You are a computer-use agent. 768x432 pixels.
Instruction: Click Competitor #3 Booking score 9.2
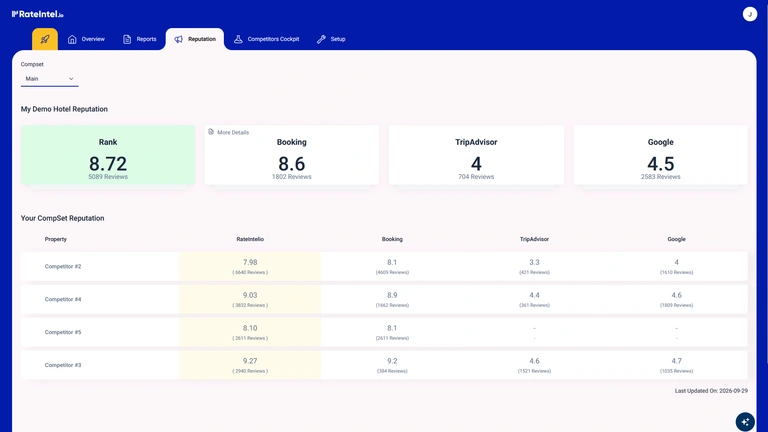point(392,361)
